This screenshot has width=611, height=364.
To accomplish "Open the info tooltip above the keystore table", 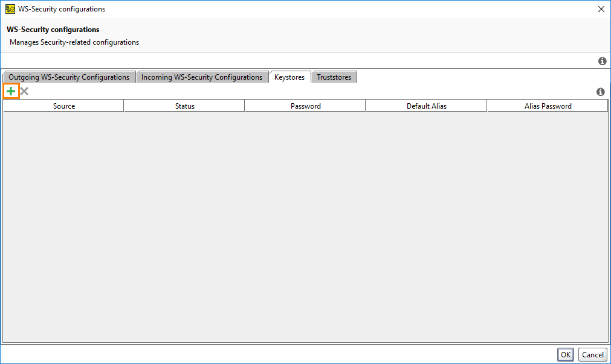I will [601, 91].
